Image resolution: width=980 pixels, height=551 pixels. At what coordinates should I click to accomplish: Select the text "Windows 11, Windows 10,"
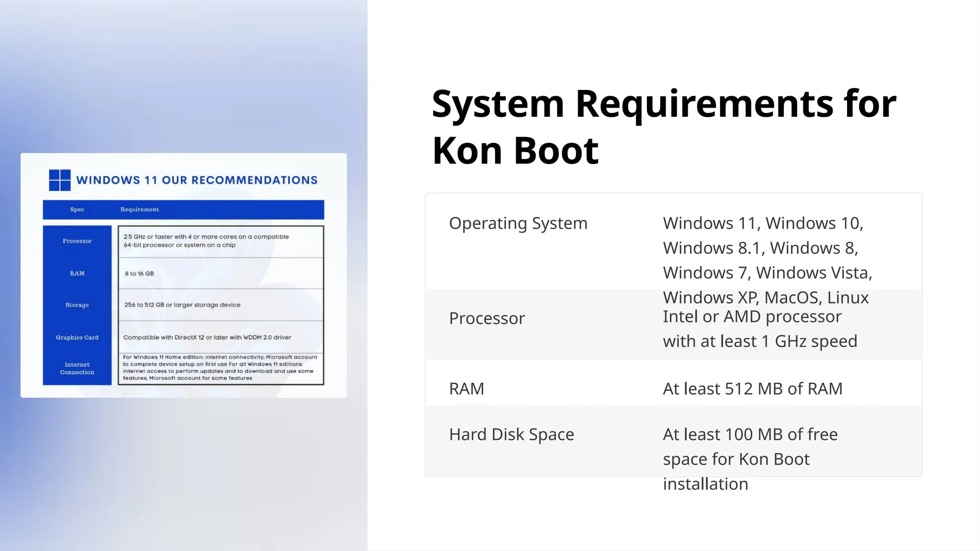[x=763, y=223]
